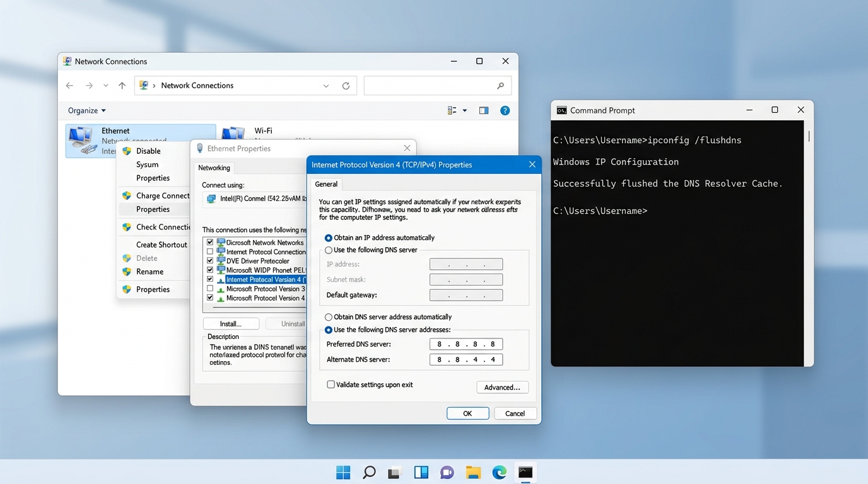Select Obtain an IP address automatically

tap(329, 238)
